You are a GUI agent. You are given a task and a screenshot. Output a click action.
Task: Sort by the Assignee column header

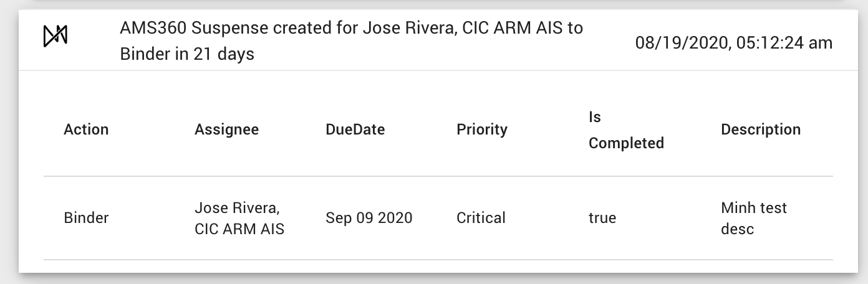tap(226, 130)
